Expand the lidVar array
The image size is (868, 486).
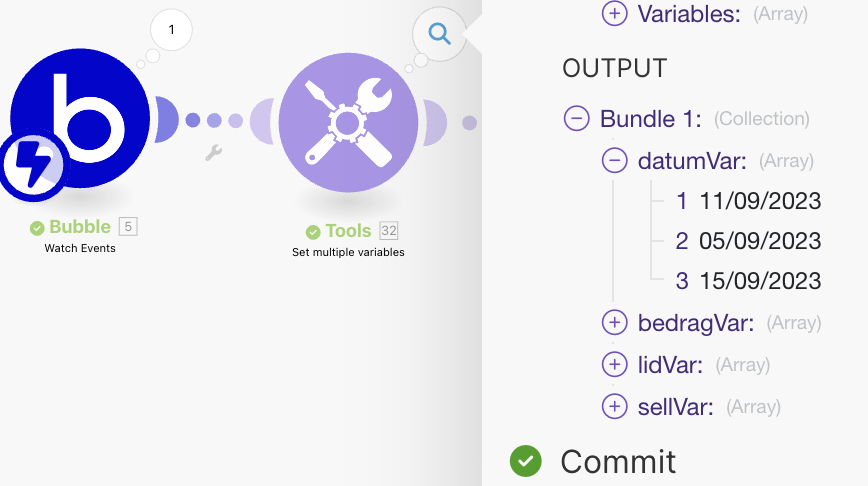click(x=614, y=364)
